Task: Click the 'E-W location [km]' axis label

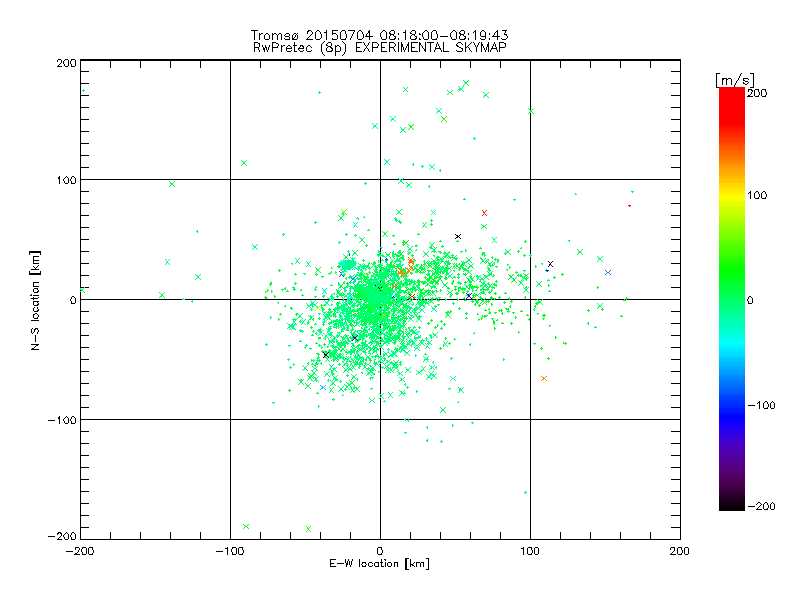Action: [379, 564]
